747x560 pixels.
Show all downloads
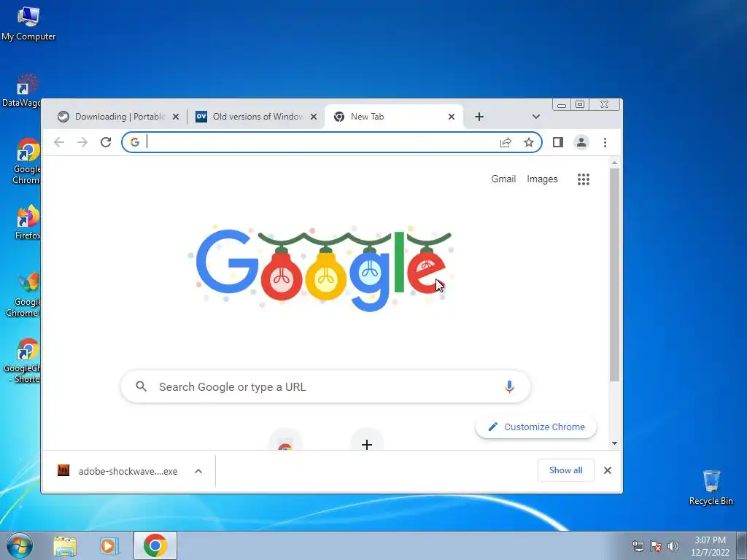click(565, 470)
